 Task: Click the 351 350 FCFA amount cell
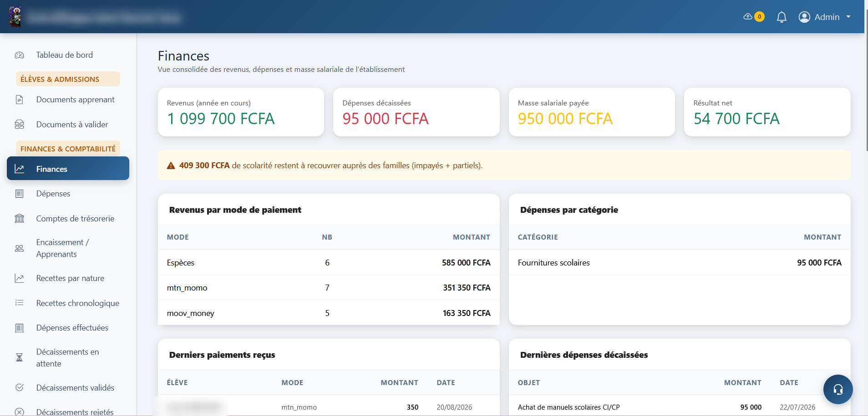[x=467, y=288]
